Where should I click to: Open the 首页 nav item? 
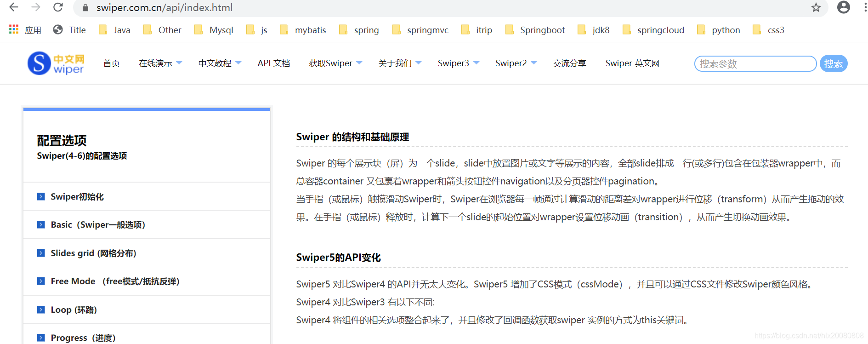[111, 63]
